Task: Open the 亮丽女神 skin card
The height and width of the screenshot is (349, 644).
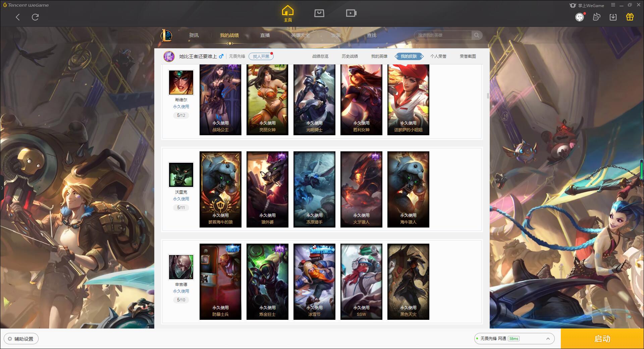Action: pos(267,100)
